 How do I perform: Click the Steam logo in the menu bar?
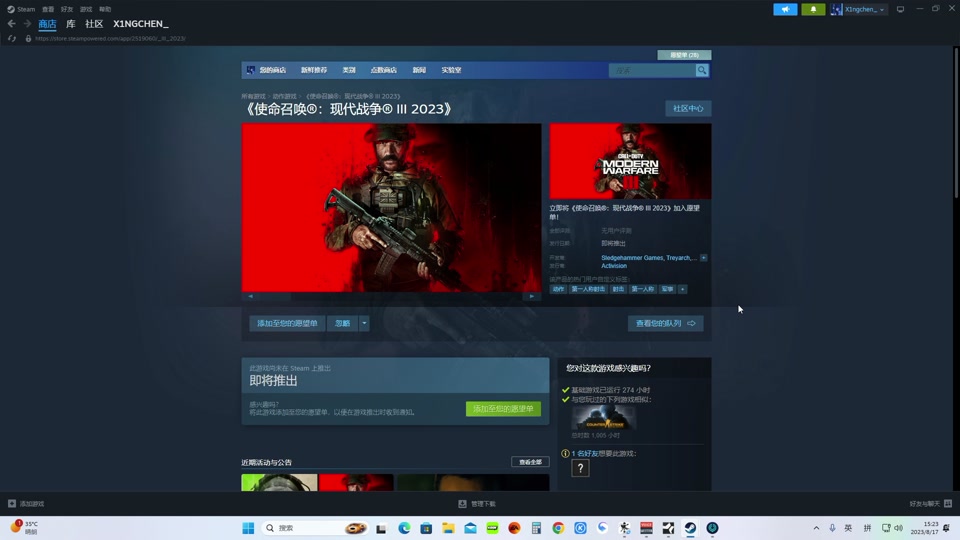[10, 9]
